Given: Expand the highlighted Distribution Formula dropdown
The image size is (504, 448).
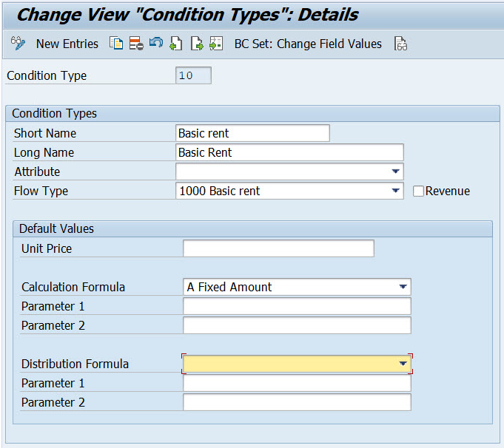Looking at the screenshot, I should click(x=403, y=364).
